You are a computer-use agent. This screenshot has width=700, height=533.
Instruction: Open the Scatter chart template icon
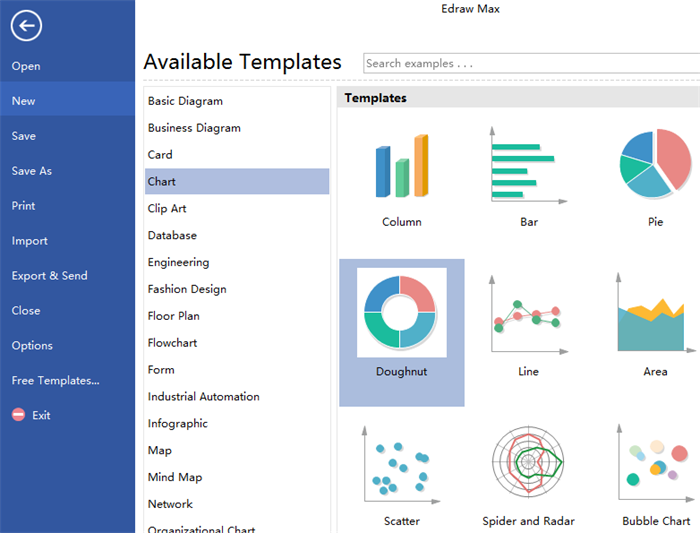(402, 465)
